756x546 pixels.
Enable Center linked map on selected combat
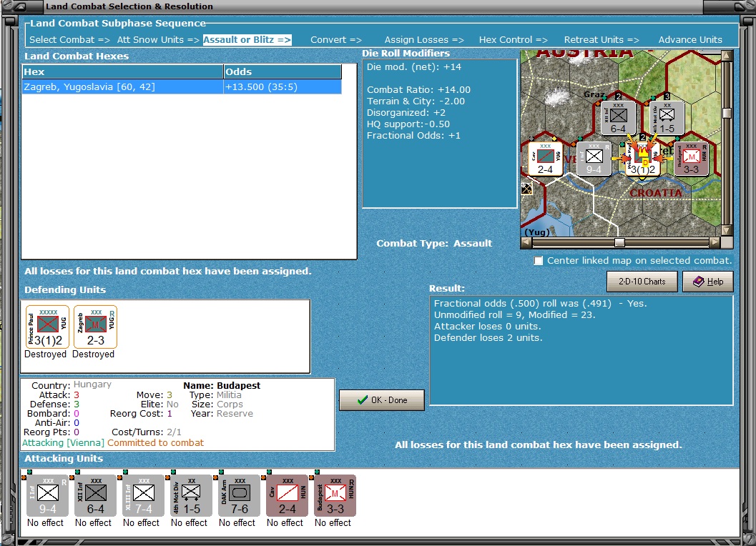pyautogui.click(x=538, y=261)
